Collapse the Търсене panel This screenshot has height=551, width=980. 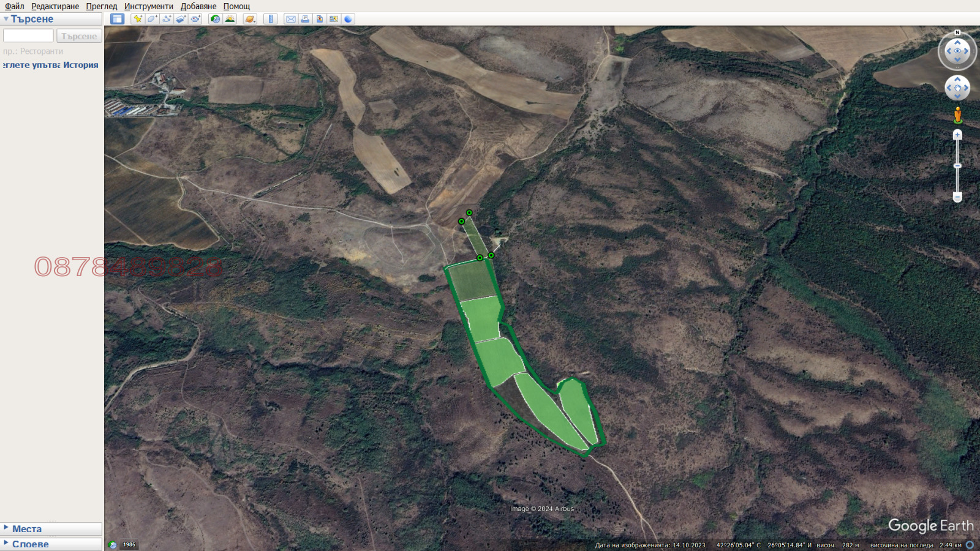tap(6, 19)
